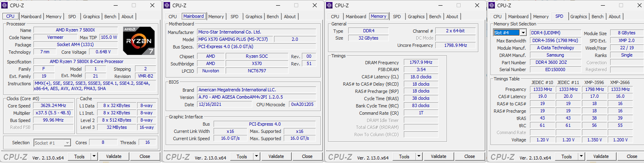Click the XMP 2.0 SPD Ext. value
This screenshot has height=164, width=644.
pos(627,40)
